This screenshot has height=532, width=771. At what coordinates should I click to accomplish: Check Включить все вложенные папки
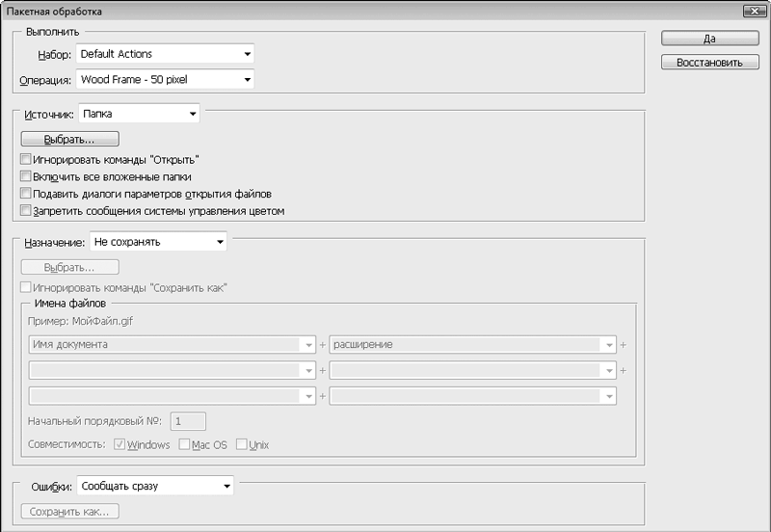tap(26, 176)
